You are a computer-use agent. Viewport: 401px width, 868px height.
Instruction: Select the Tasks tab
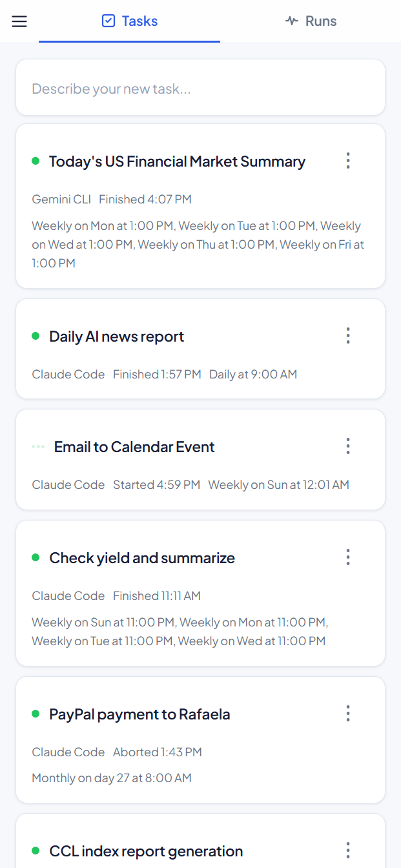[x=129, y=20]
